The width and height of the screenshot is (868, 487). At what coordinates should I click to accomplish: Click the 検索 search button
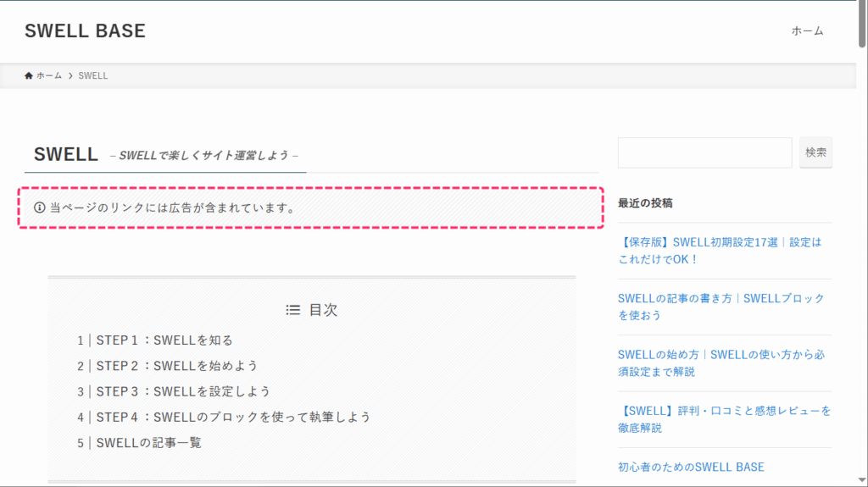point(815,152)
